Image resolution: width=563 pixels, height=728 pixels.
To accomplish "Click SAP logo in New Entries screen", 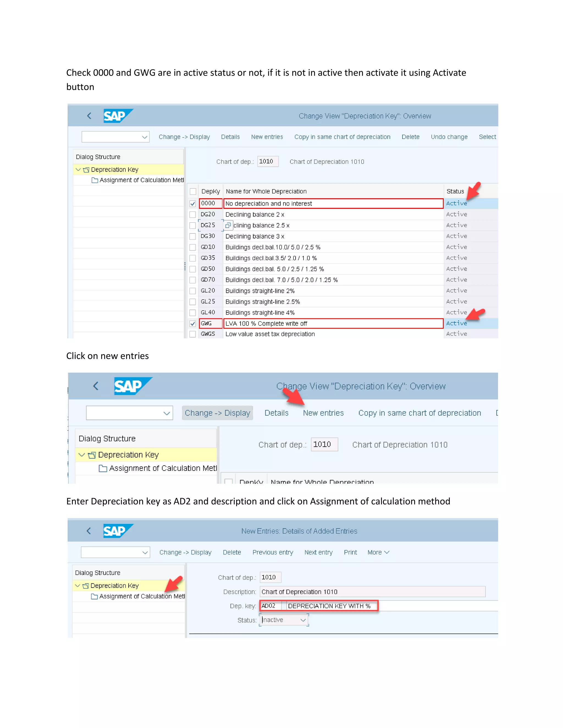I will [118, 531].
